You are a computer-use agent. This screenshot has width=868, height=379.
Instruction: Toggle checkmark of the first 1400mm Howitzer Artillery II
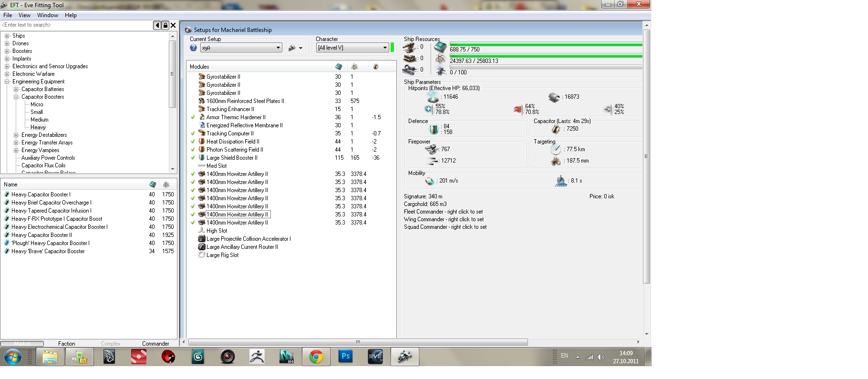pyautogui.click(x=193, y=174)
